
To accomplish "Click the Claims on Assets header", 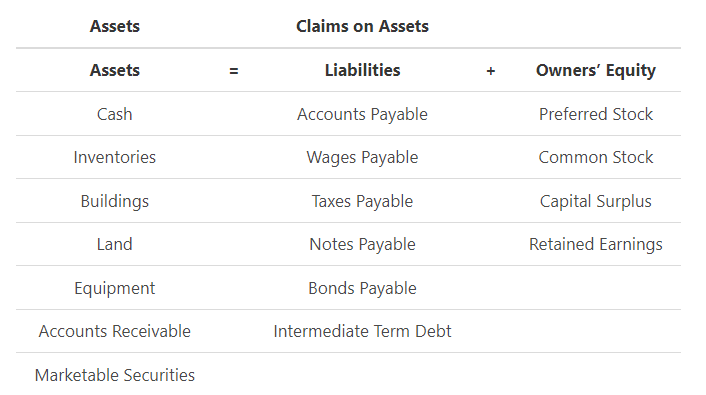I will point(362,26).
